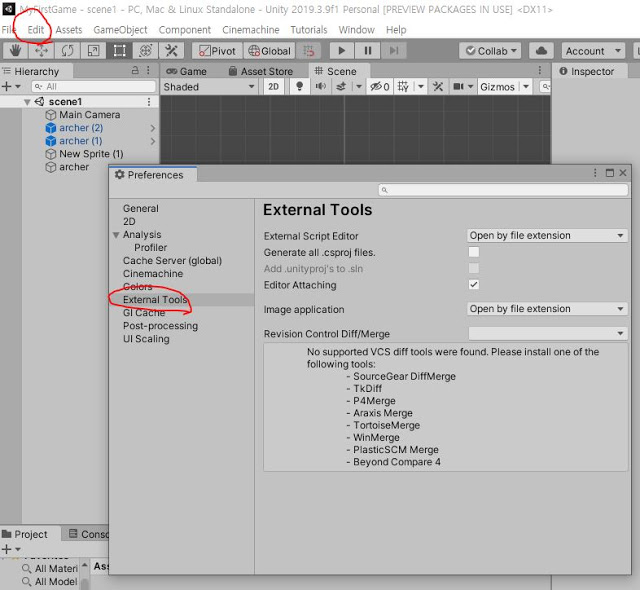Toggle Global handle rotation

click(x=270, y=51)
